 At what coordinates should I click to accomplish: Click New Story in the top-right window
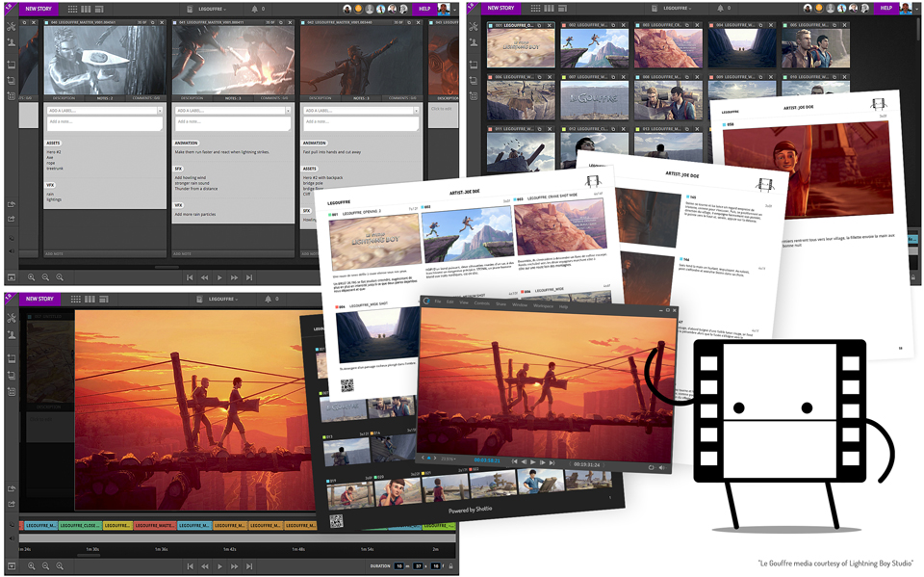click(x=500, y=9)
